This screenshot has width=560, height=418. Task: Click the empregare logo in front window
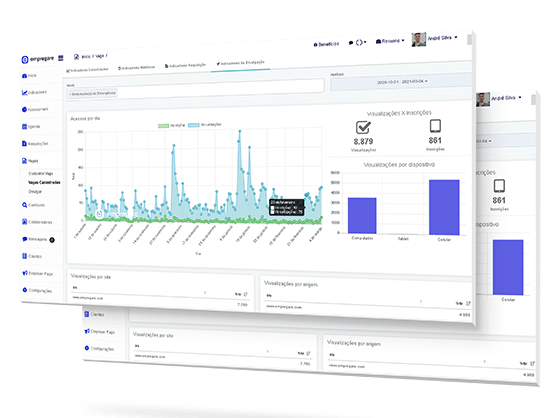(x=38, y=59)
